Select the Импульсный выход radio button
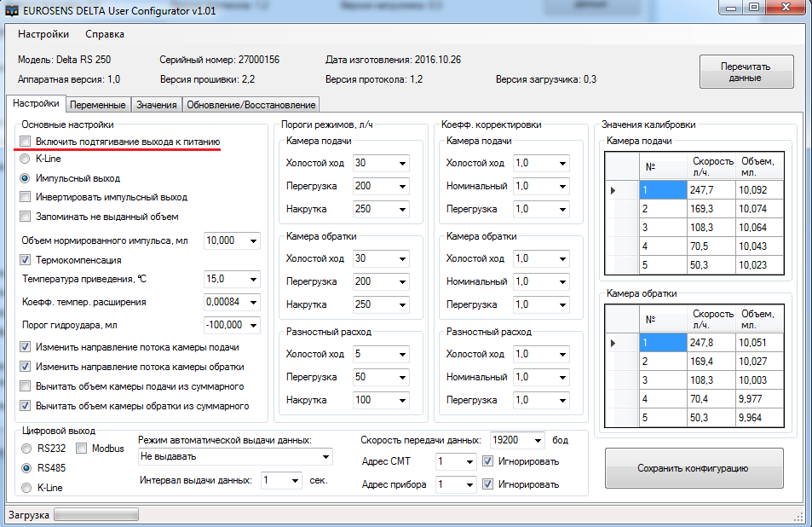 26,178
